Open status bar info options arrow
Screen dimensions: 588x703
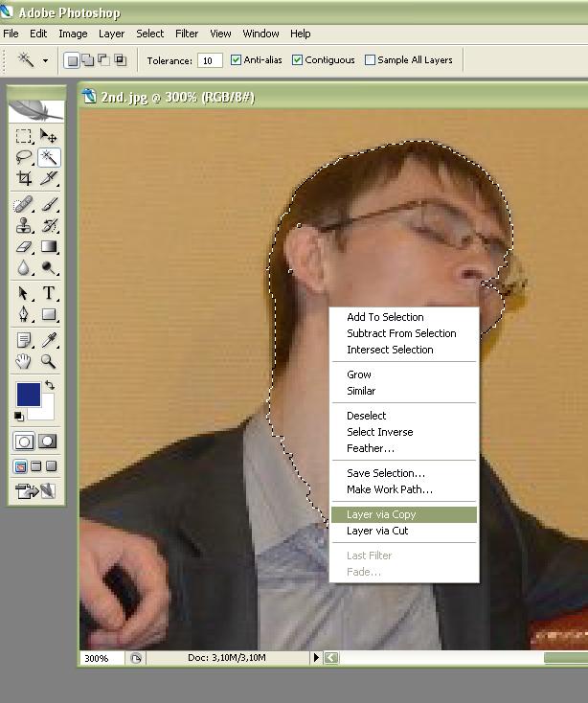click(316, 658)
